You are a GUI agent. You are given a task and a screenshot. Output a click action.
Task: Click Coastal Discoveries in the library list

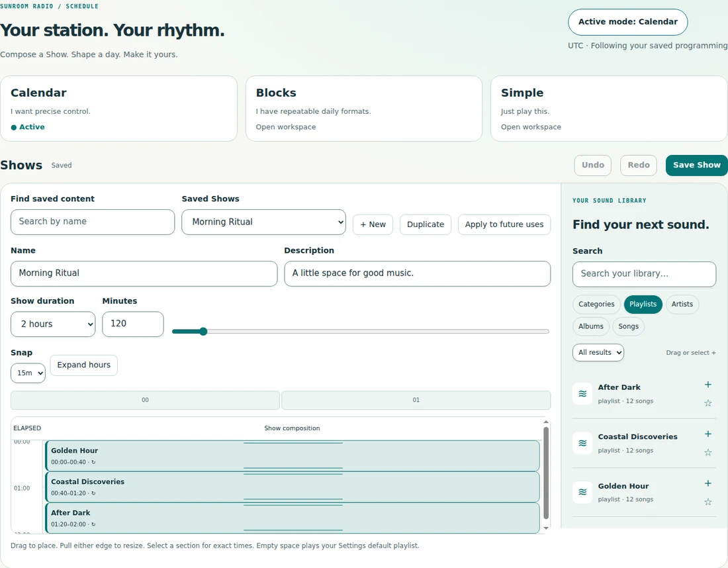coord(637,436)
